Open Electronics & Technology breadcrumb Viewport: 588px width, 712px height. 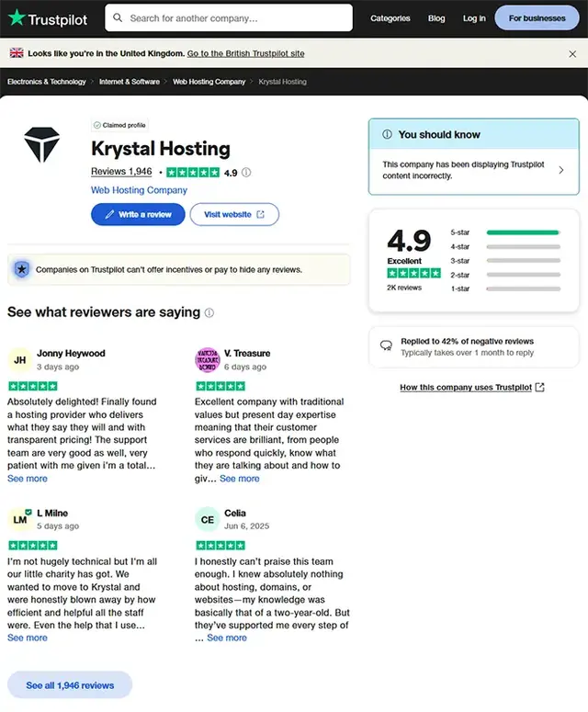point(46,82)
